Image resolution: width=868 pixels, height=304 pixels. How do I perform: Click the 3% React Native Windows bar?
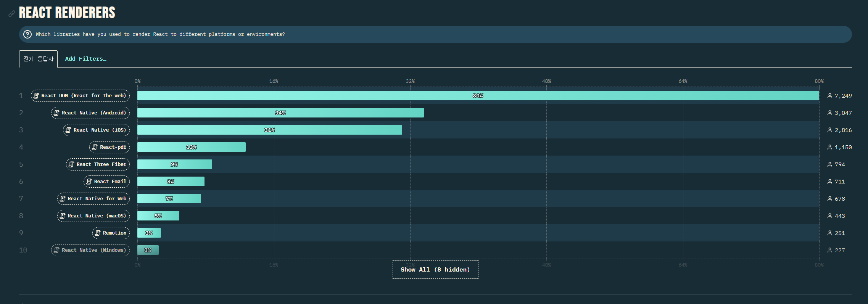pyautogui.click(x=148, y=250)
